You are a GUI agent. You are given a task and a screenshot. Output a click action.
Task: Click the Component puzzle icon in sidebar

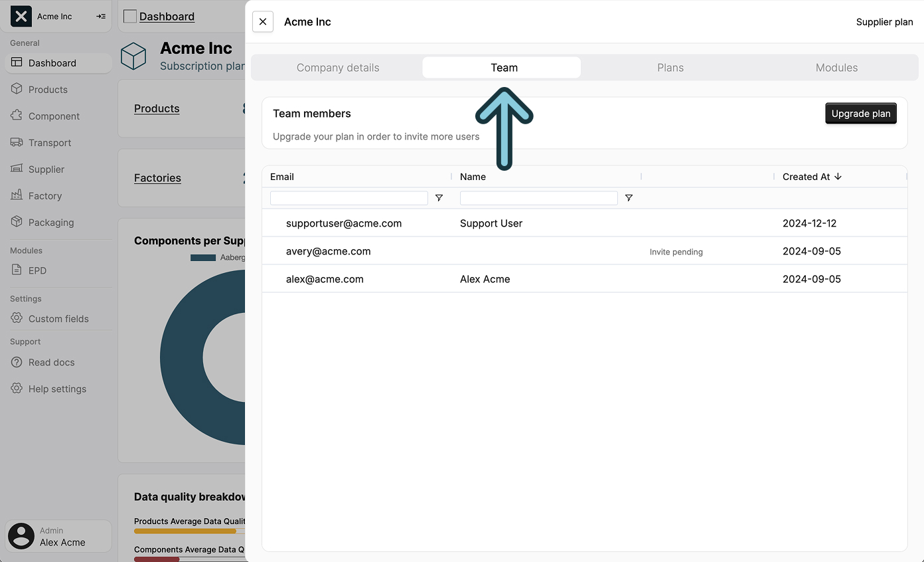(17, 116)
